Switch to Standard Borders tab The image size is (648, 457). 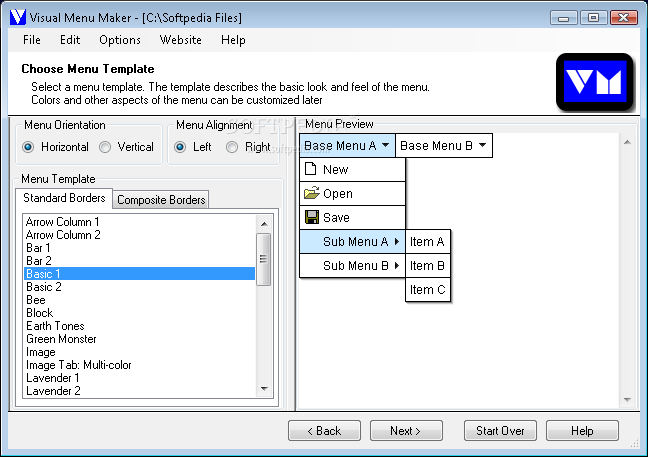click(64, 198)
